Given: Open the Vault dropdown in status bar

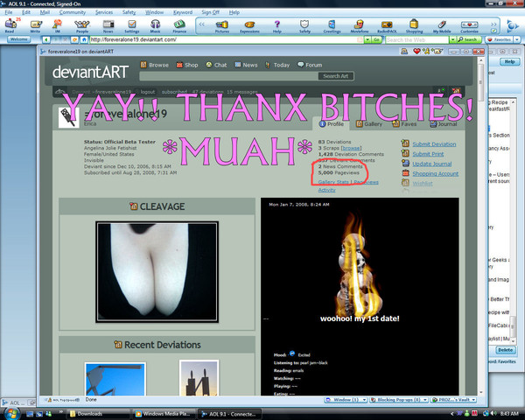Looking at the screenshot, I should pos(473,400).
